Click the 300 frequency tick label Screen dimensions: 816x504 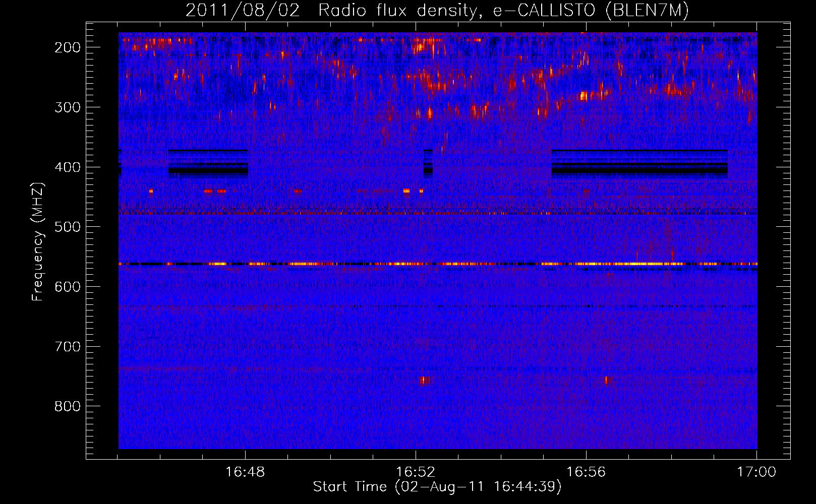[68, 107]
